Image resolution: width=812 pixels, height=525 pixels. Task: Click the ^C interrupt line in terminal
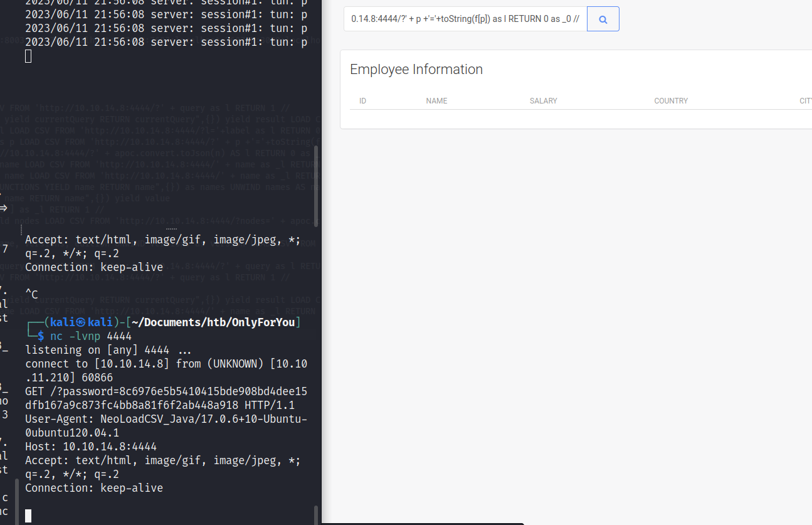coord(31,294)
